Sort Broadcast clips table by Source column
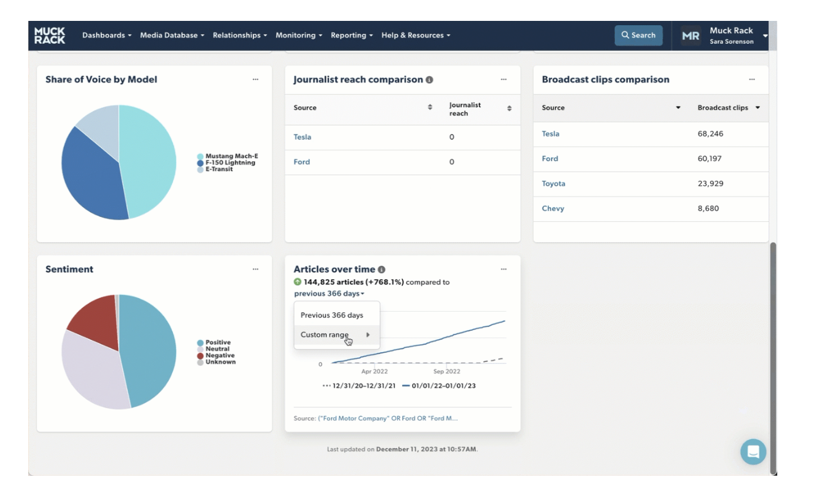824x504 pixels. click(x=678, y=108)
